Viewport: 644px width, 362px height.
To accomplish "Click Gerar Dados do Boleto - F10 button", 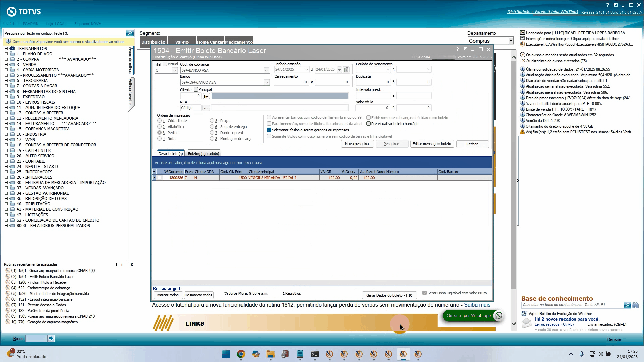I will [389, 295].
